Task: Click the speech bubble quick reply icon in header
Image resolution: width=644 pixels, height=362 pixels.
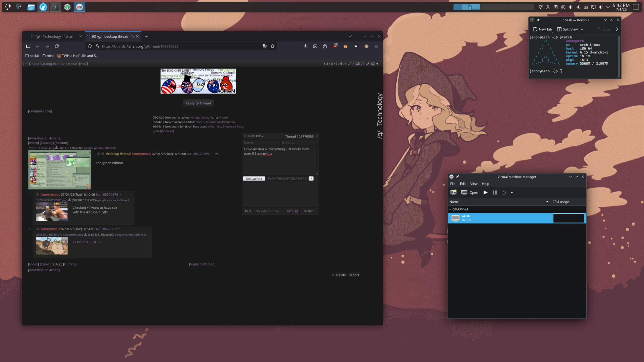Action: [x=363, y=64]
